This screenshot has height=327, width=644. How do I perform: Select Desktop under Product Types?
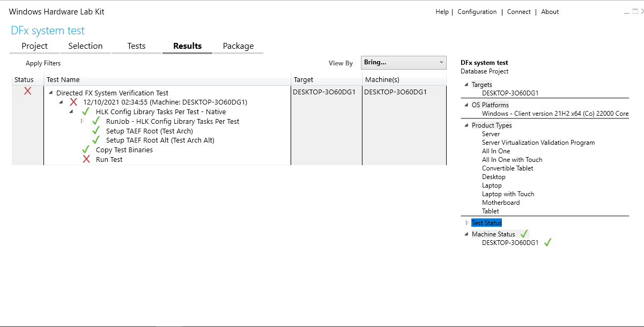(493, 176)
